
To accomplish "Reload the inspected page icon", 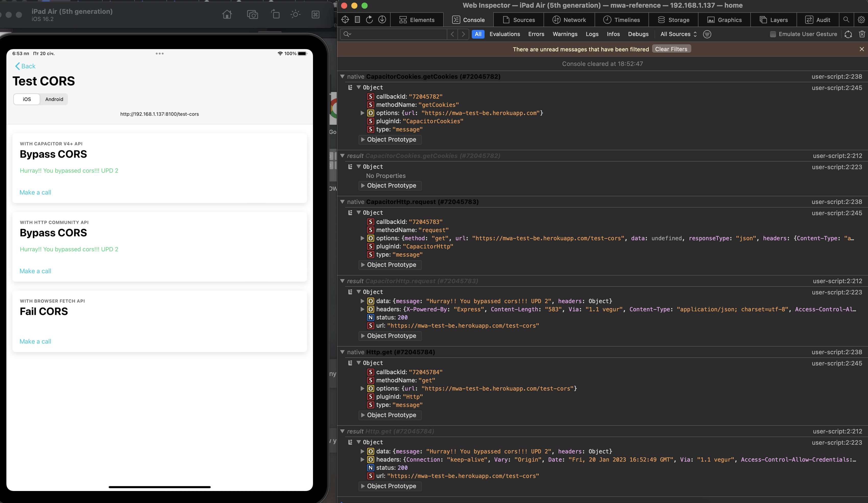I will click(x=369, y=20).
